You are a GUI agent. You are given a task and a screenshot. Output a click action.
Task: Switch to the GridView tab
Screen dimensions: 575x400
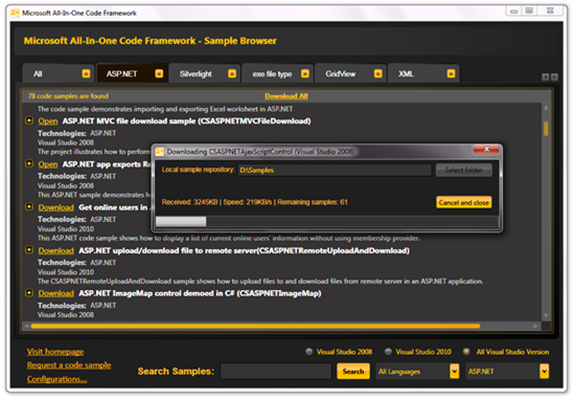click(x=351, y=74)
